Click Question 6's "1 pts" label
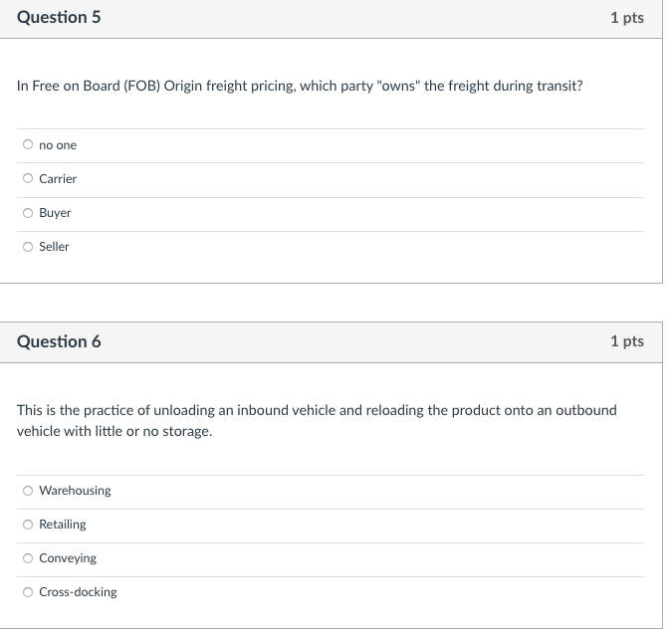 click(x=627, y=341)
